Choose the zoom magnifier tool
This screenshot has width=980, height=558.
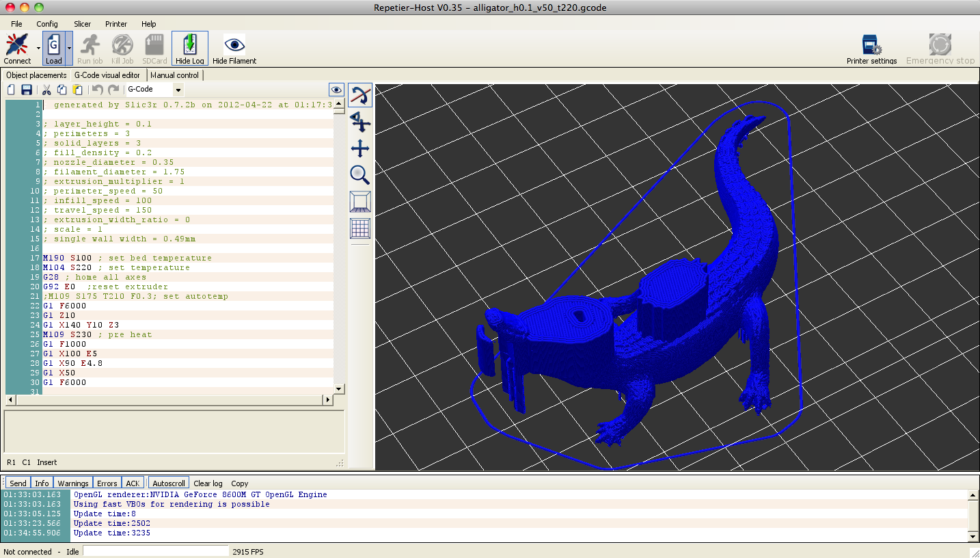click(360, 175)
